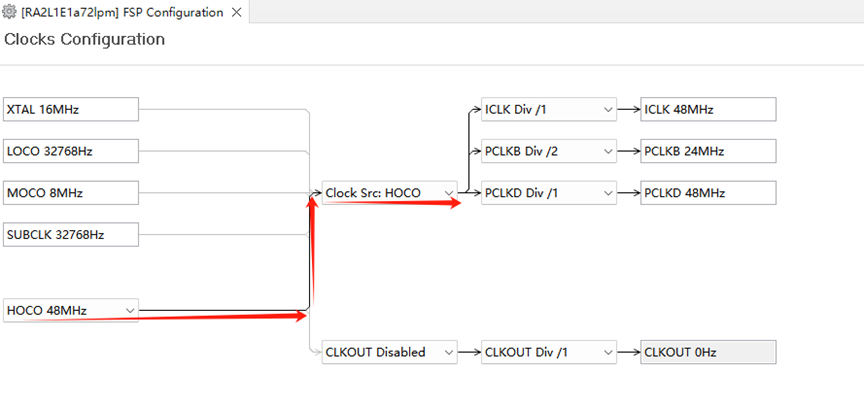Click the XTAL 16MHz field
This screenshot has height=406, width=864.
pos(71,109)
